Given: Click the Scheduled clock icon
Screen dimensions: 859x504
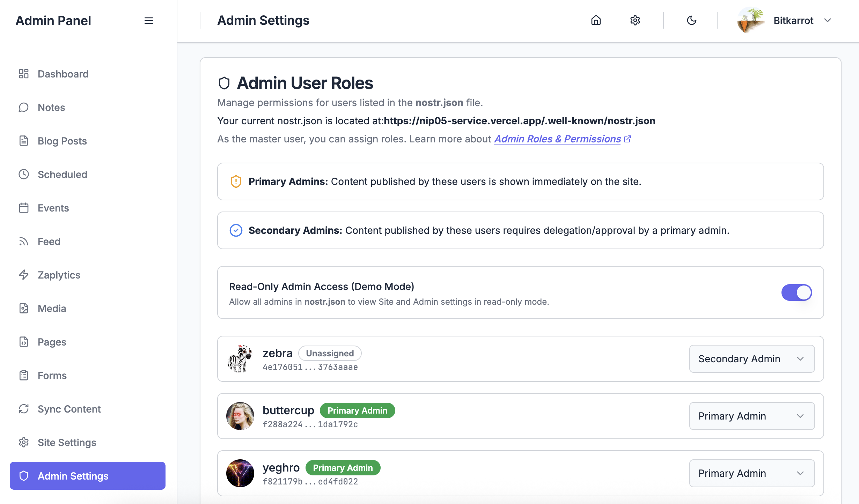Looking at the screenshot, I should coord(24,174).
